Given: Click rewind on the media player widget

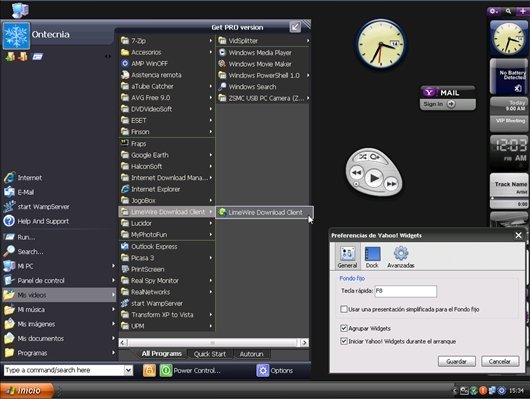Looking at the screenshot, I should click(x=356, y=173).
